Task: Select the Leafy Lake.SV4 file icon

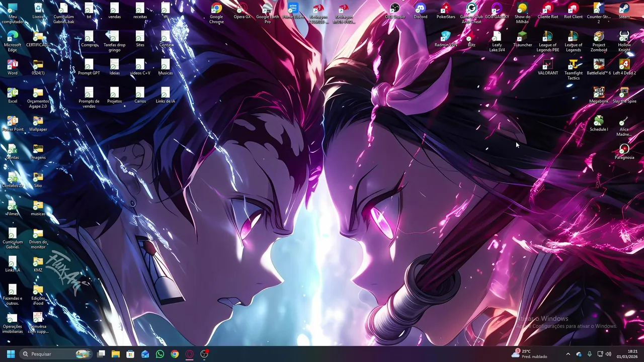Action: tap(497, 42)
